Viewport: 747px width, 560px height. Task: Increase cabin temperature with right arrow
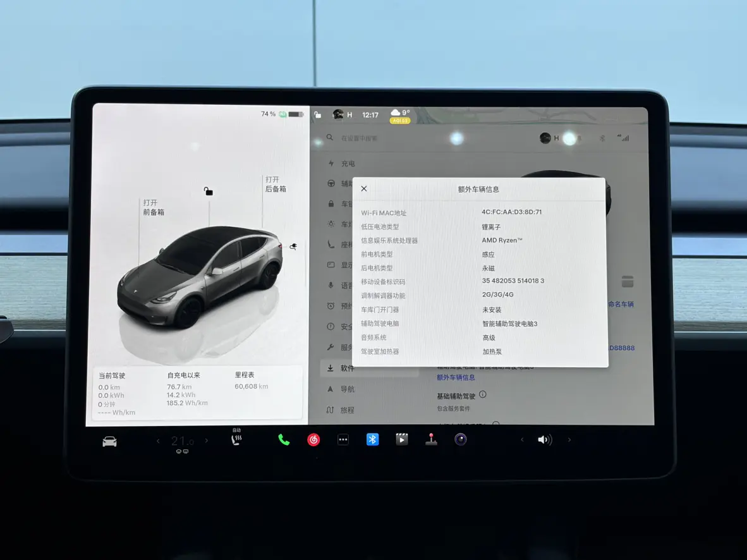(x=207, y=441)
